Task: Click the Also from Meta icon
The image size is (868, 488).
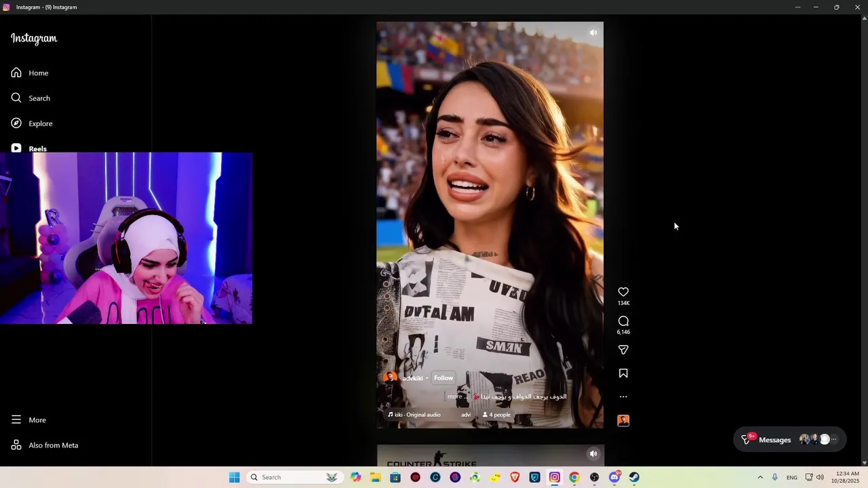Action: click(x=16, y=445)
